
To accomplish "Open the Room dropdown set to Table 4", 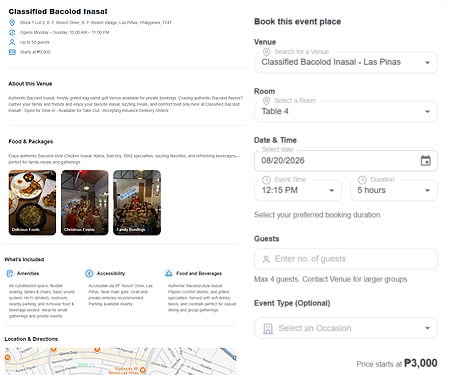I will pyautogui.click(x=346, y=111).
